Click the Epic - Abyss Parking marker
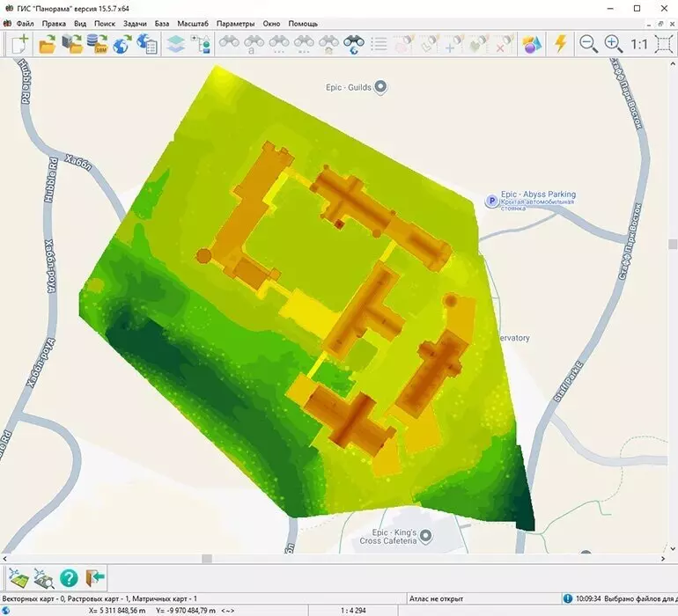This screenshot has width=678, height=616. [x=491, y=201]
